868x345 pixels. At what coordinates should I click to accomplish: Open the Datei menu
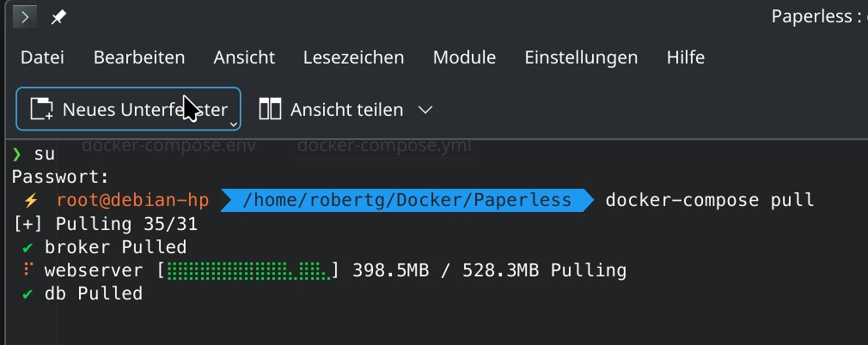click(43, 57)
